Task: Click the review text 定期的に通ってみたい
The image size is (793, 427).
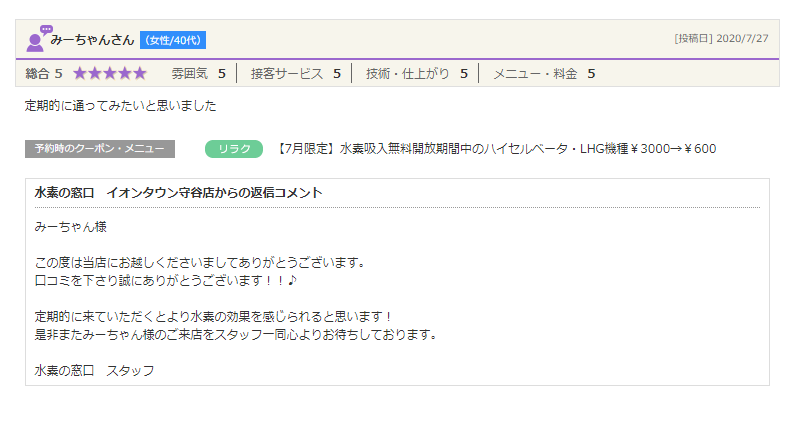Action: click(120, 105)
